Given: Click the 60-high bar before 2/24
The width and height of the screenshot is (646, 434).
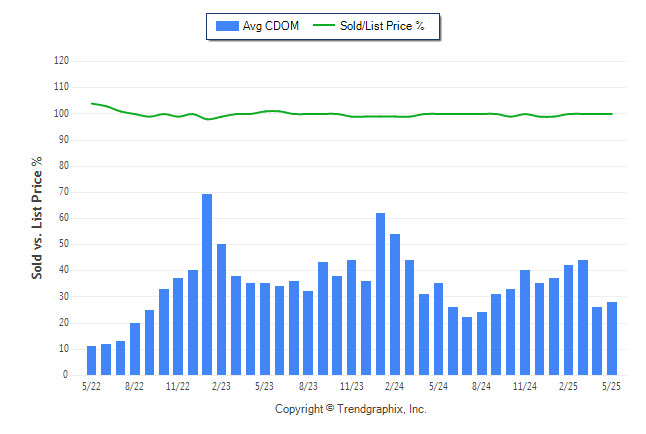Looking at the screenshot, I should [x=380, y=294].
